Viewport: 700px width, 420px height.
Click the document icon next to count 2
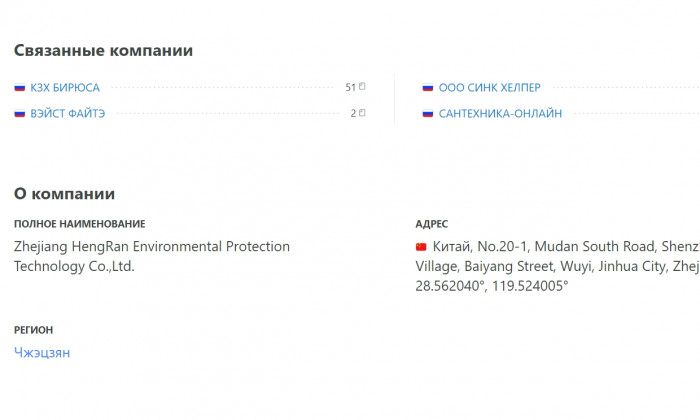362,112
